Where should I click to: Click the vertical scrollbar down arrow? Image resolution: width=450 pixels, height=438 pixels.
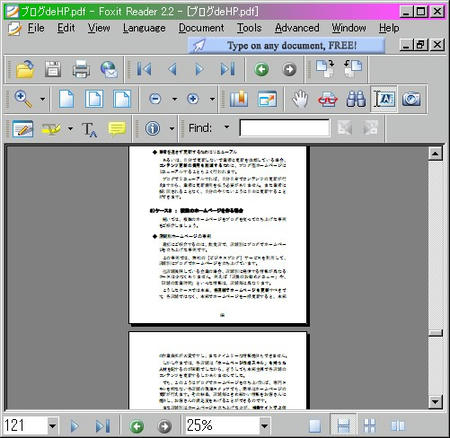click(435, 401)
